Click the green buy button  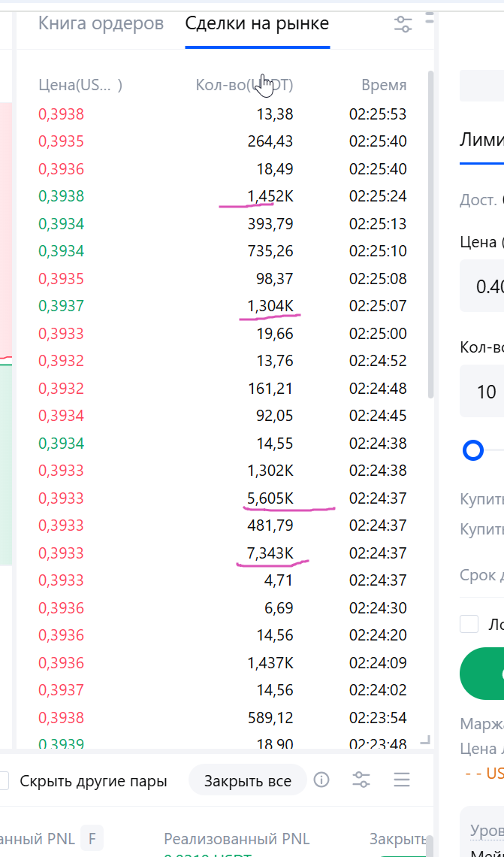click(x=482, y=674)
